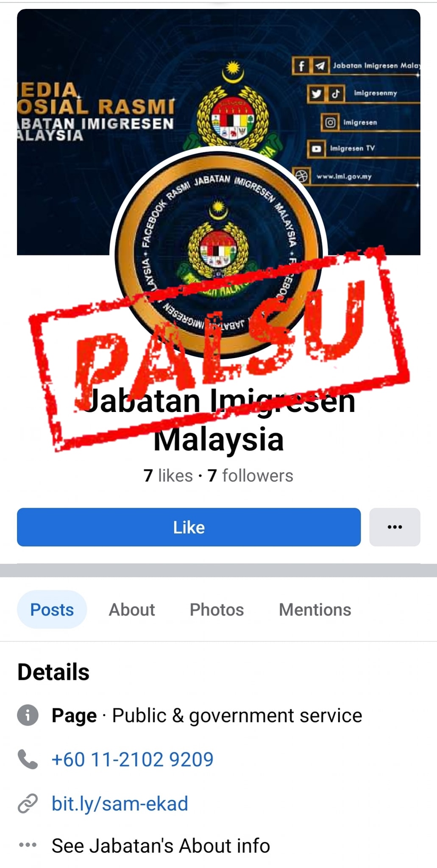The width and height of the screenshot is (437, 868).
Task: Tap the info circle icon
Action: (28, 715)
